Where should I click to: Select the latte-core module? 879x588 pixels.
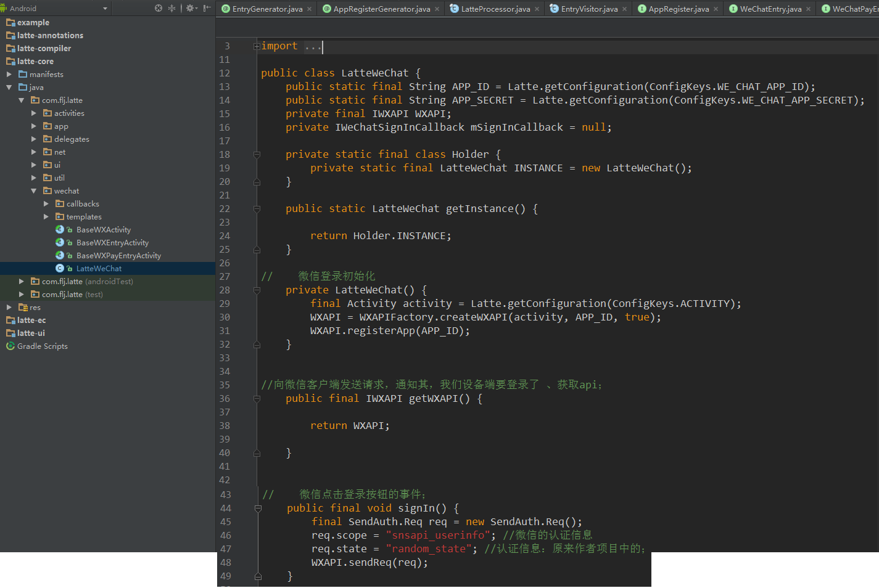pyautogui.click(x=35, y=61)
